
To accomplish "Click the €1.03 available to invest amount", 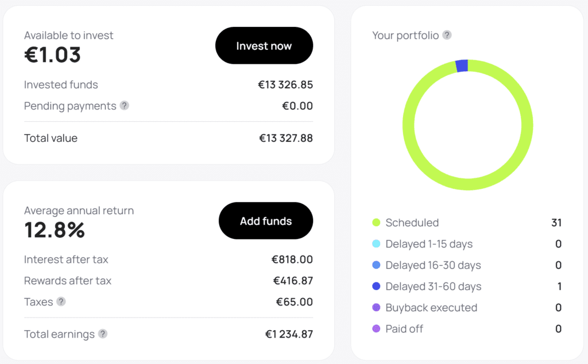I will pyautogui.click(x=52, y=55).
